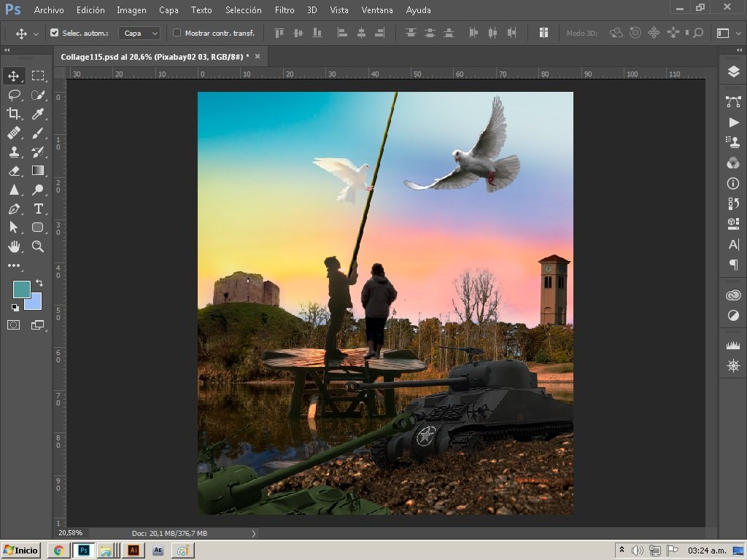The height and width of the screenshot is (560, 747).
Task: Select the Pen tool
Action: pyautogui.click(x=14, y=209)
